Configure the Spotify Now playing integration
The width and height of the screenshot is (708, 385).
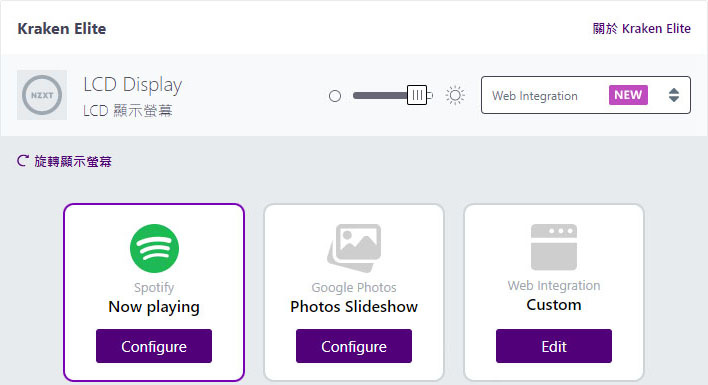click(154, 346)
